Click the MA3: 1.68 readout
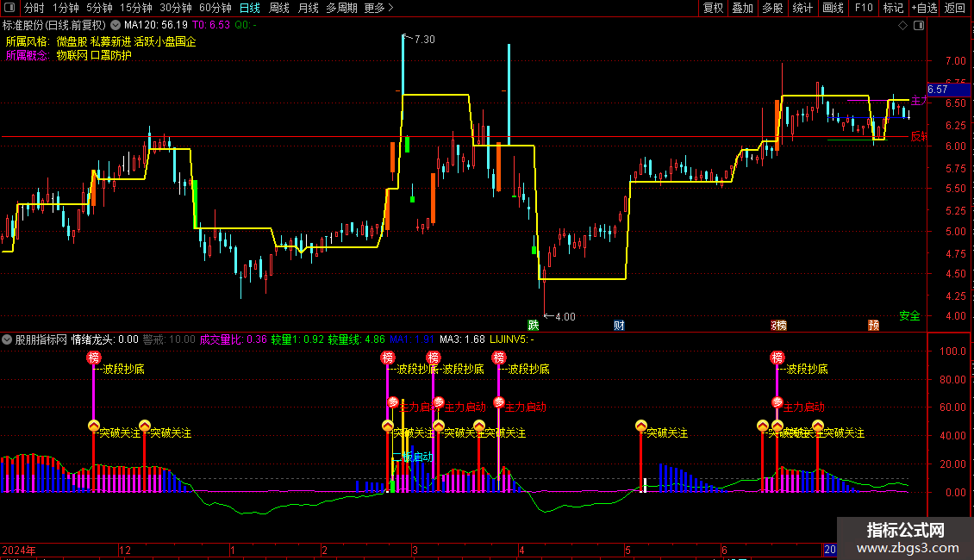The height and width of the screenshot is (560, 974). 462,339
